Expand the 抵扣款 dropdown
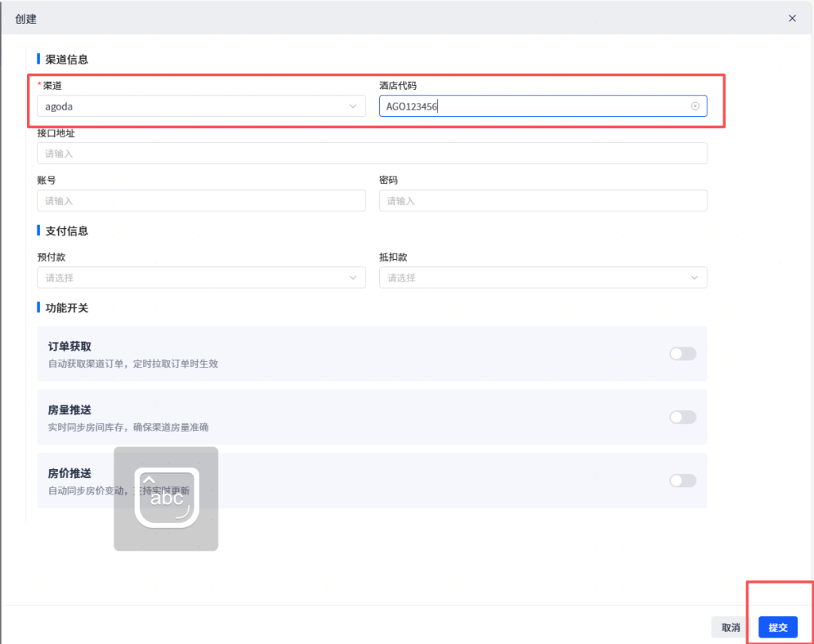 coord(543,277)
